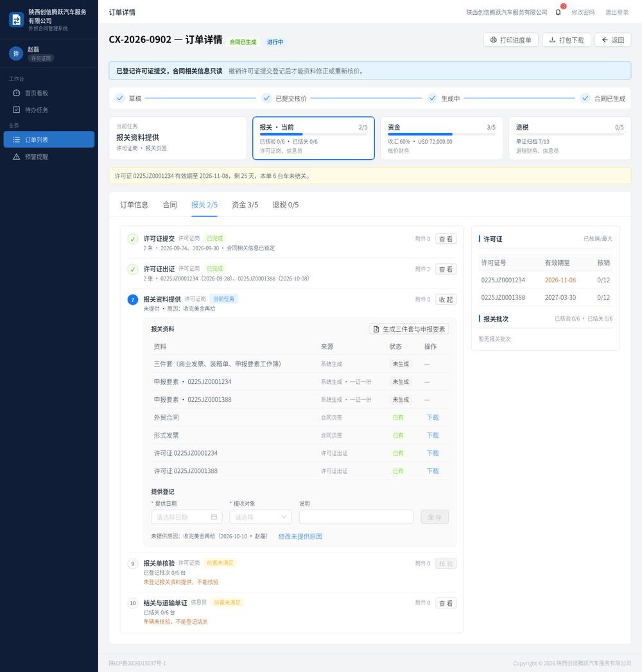
Task: Download the 形式发票 document
Action: [x=433, y=435]
